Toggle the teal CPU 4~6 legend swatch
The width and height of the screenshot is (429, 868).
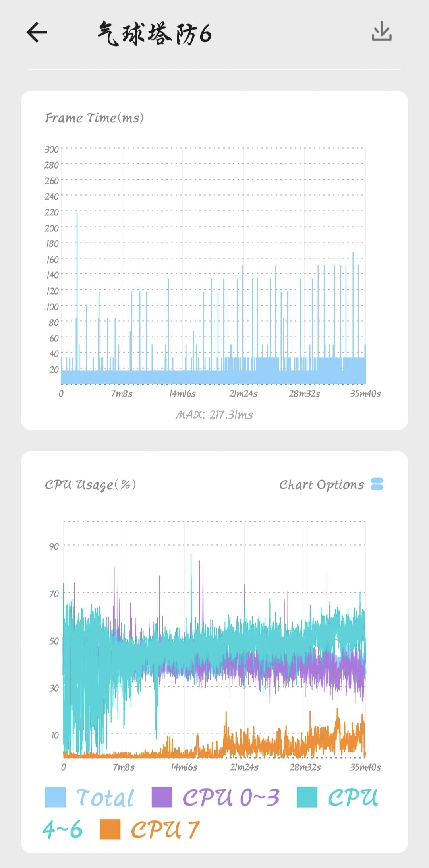[307, 797]
